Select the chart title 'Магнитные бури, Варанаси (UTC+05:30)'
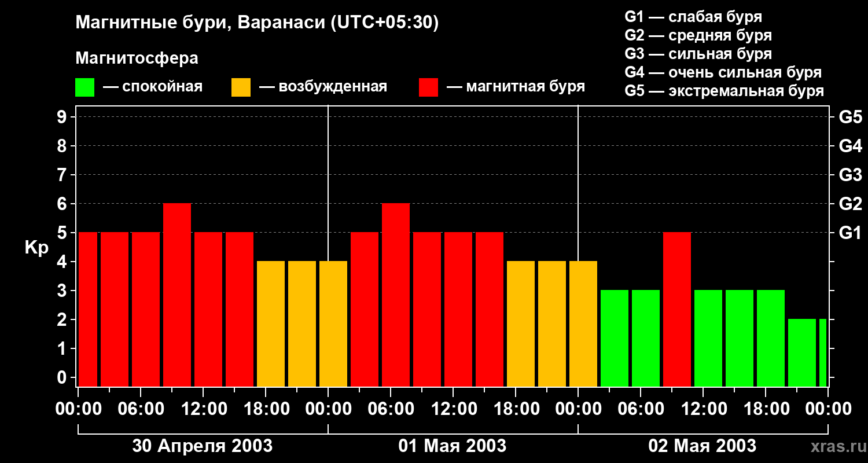This screenshot has height=463, width=868. click(x=257, y=23)
